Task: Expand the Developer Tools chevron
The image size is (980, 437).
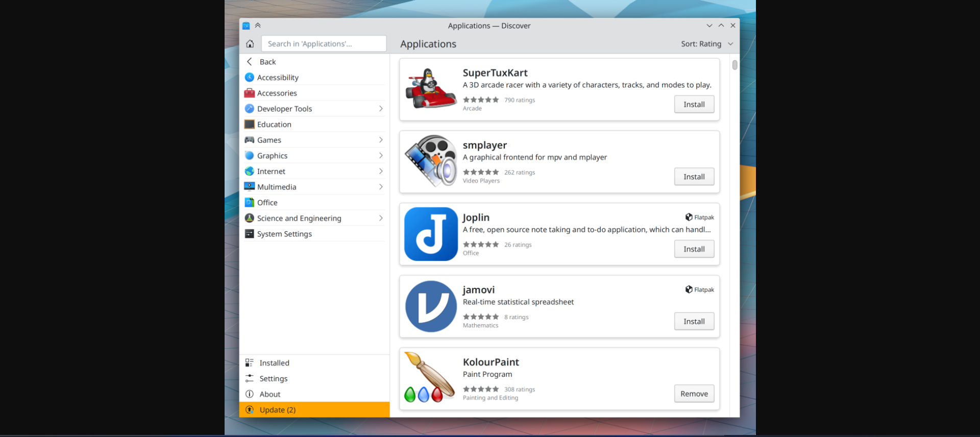Action: [x=381, y=109]
